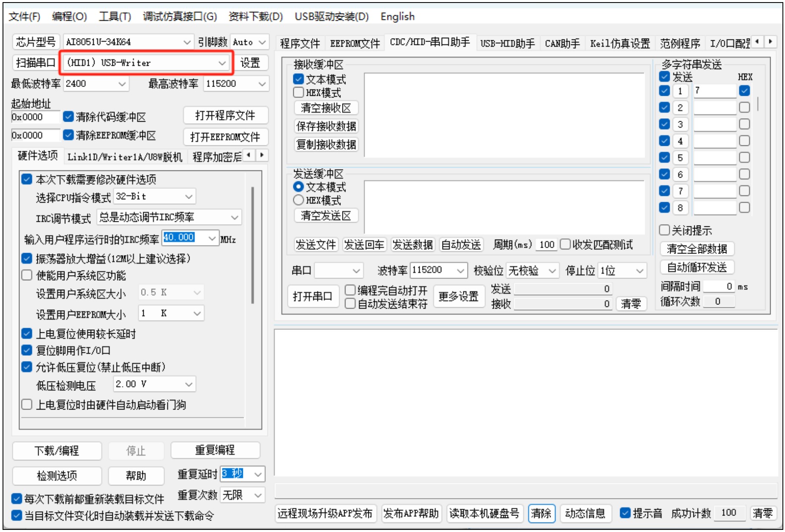This screenshot has height=532, width=785.
Task: Click 周期(ms) value field
Action: [x=547, y=245]
